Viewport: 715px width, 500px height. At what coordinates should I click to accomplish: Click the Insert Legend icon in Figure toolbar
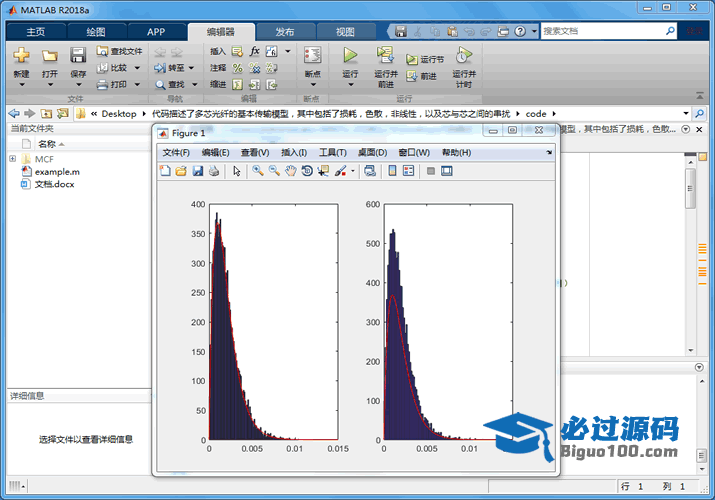click(408, 171)
